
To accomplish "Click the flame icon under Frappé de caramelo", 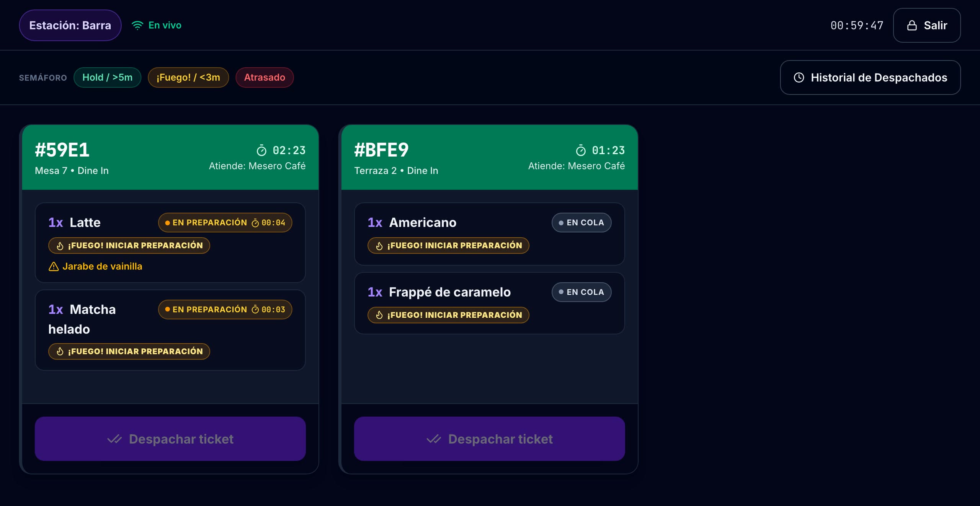I will coord(379,315).
